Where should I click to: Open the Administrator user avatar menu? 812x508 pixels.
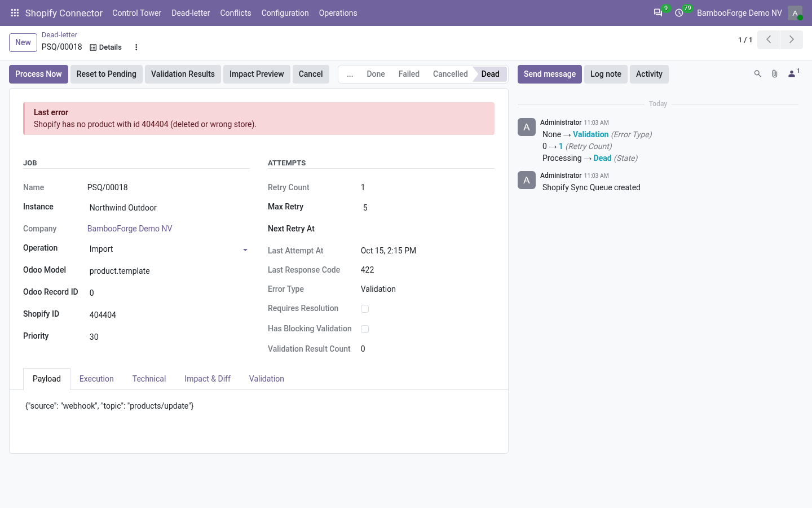[795, 12]
